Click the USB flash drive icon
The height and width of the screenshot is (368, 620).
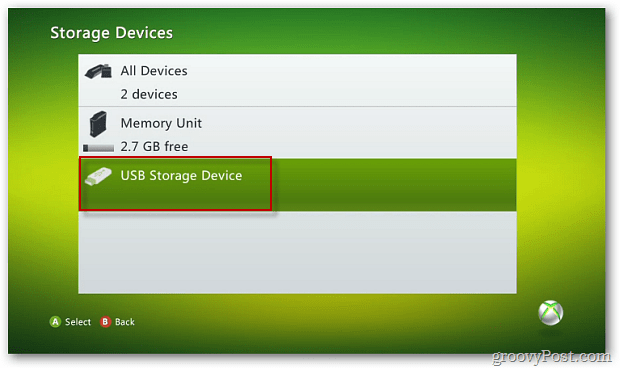98,176
